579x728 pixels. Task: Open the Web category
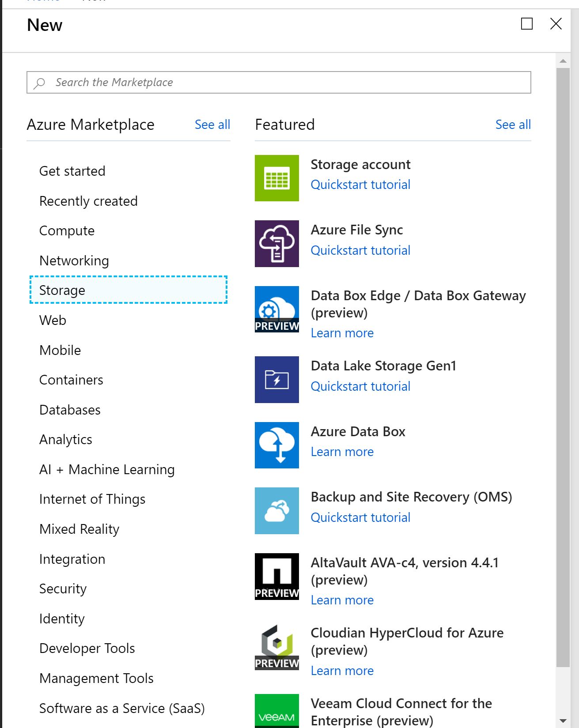pos(53,320)
